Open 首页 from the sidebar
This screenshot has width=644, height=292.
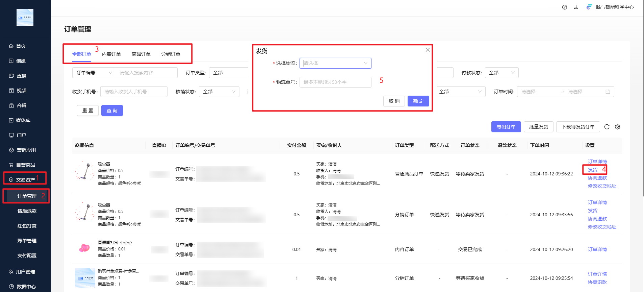pos(21,46)
